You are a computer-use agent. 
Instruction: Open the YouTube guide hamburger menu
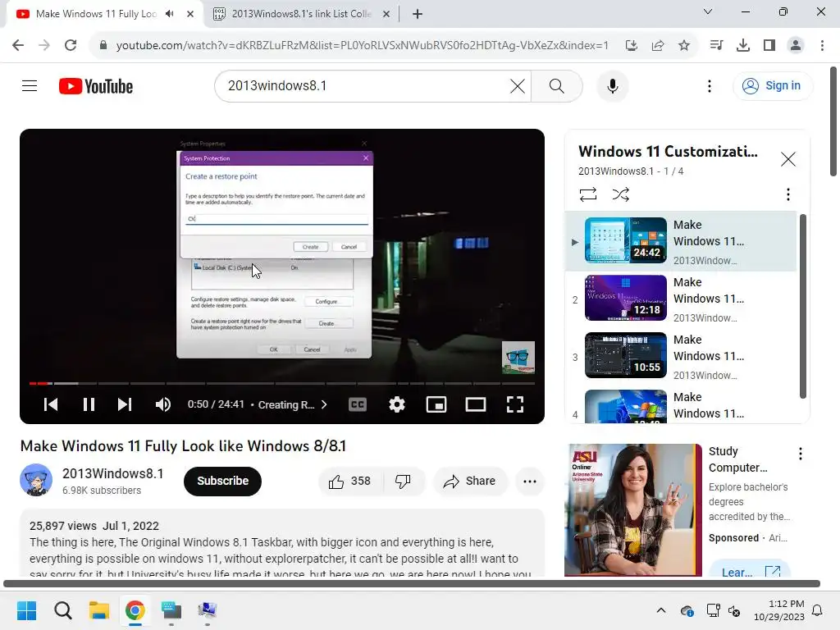coord(30,85)
